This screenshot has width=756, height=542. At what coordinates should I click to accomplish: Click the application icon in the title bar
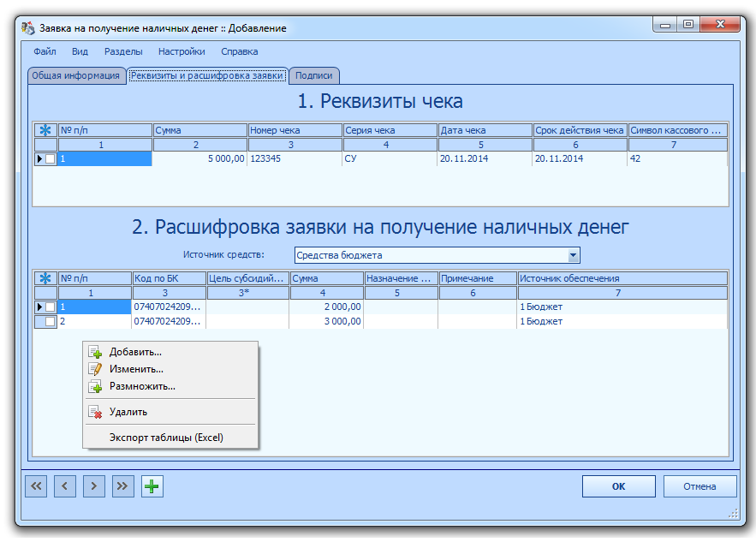click(28, 28)
